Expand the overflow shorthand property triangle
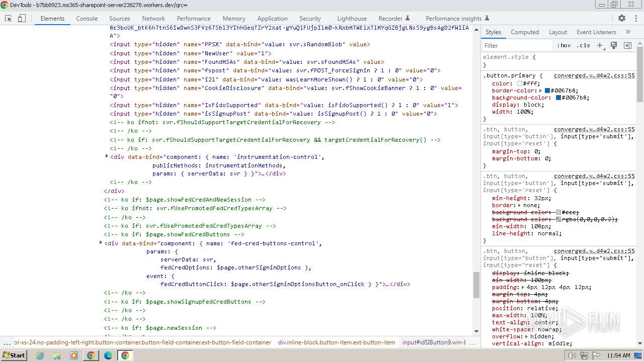The width and height of the screenshot is (644, 362). coord(526,336)
